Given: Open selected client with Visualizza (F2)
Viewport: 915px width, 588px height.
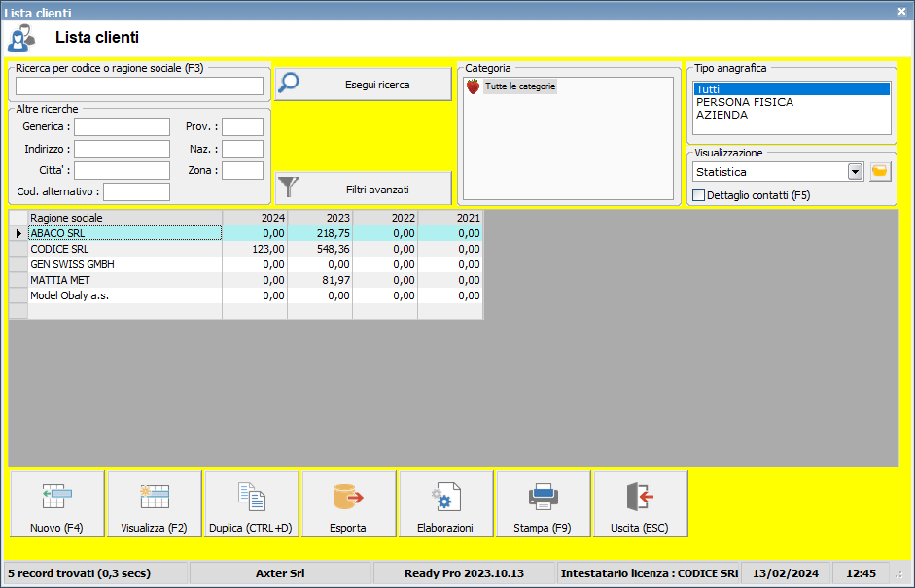Looking at the screenshot, I should point(154,504).
